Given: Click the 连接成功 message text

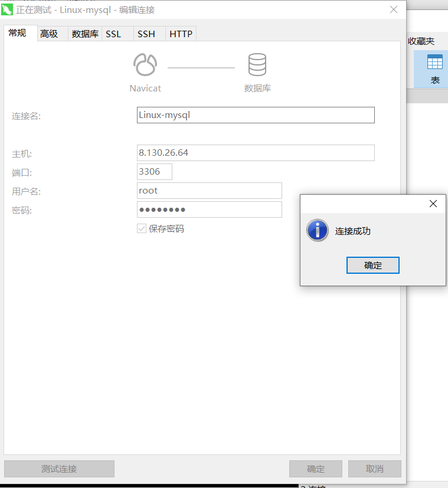Looking at the screenshot, I should [353, 231].
